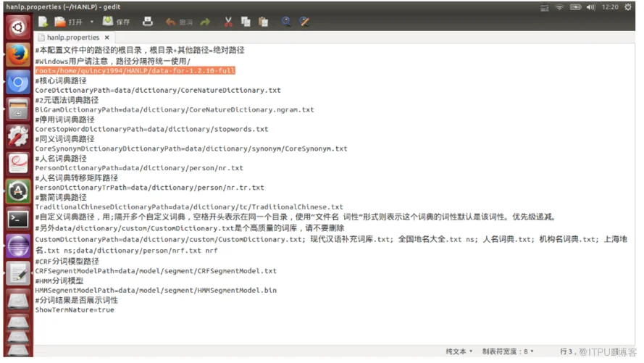Open the Wi-Fi network menu
This screenshot has height=363, width=644.
(559, 7)
